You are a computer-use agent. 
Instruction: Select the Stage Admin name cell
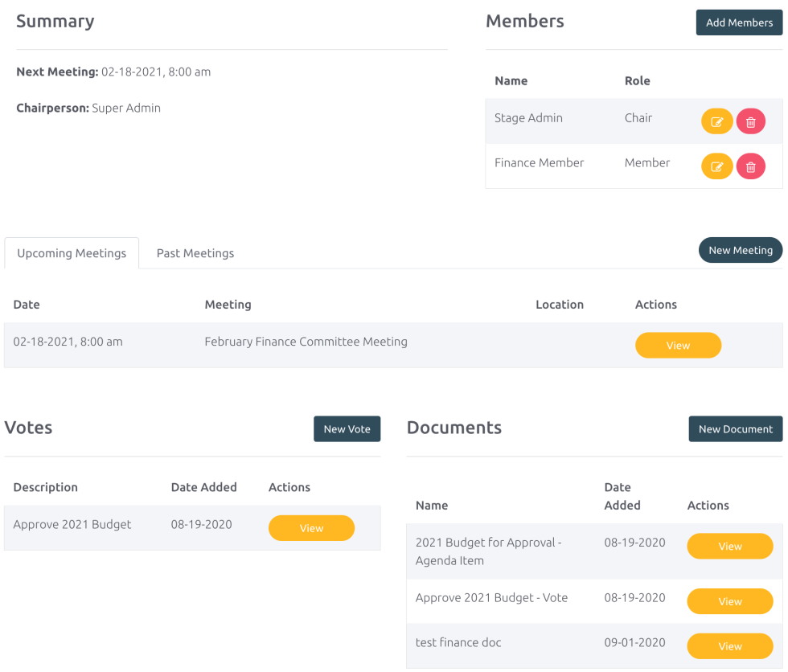point(529,118)
